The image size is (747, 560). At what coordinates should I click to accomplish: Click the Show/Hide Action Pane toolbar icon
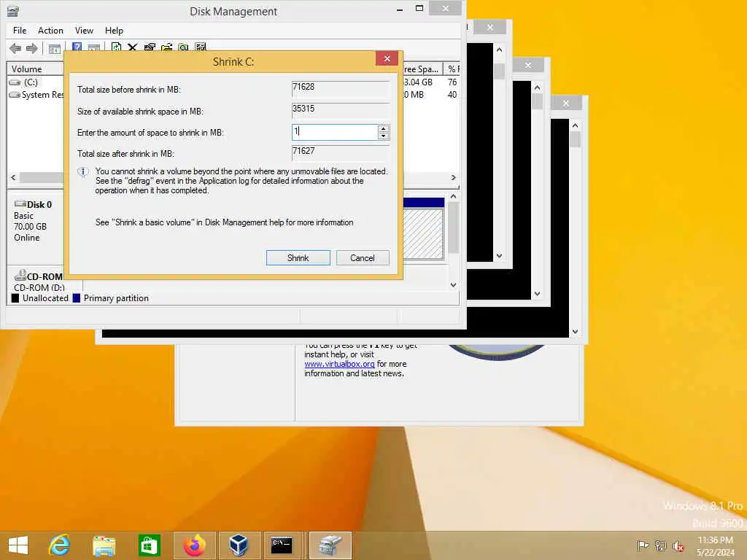tap(94, 48)
